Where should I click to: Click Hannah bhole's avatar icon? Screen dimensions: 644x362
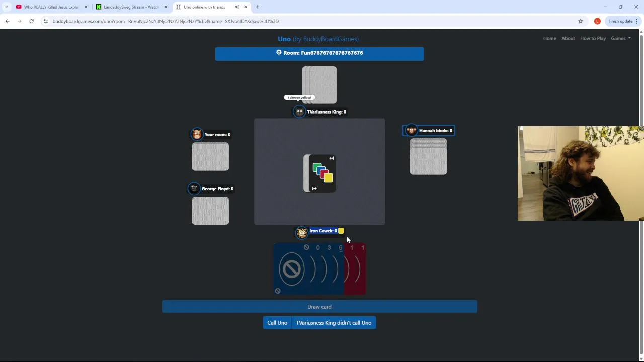(412, 131)
